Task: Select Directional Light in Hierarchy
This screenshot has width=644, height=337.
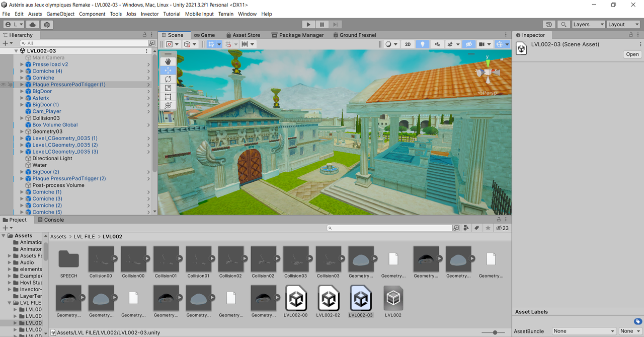Action: pyautogui.click(x=52, y=158)
